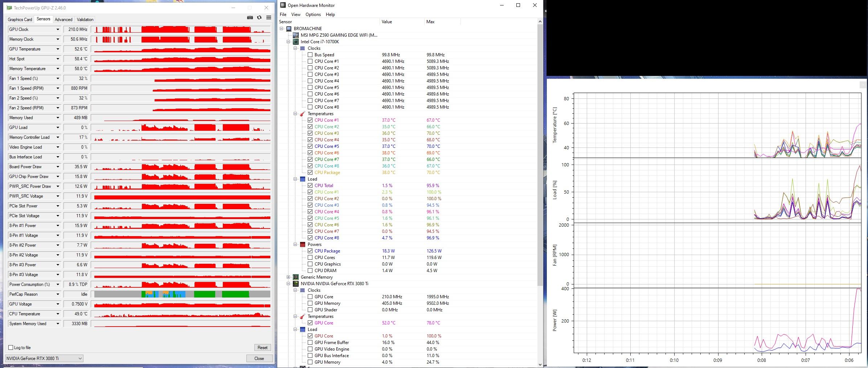Collapse the Intel Core i7-10700K node
This screenshot has height=368, width=868.
coord(288,42)
